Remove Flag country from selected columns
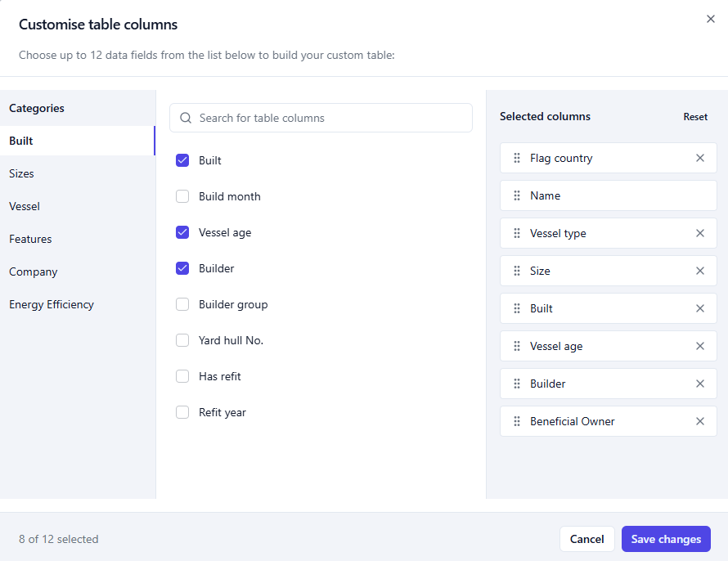Image resolution: width=728 pixels, height=561 pixels. (700, 158)
